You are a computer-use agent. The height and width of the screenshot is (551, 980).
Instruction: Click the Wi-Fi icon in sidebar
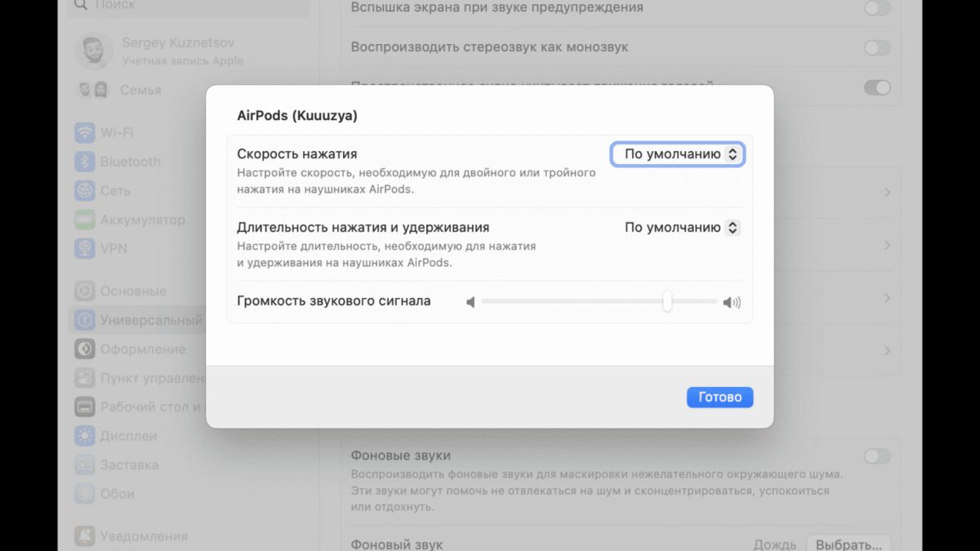click(84, 132)
